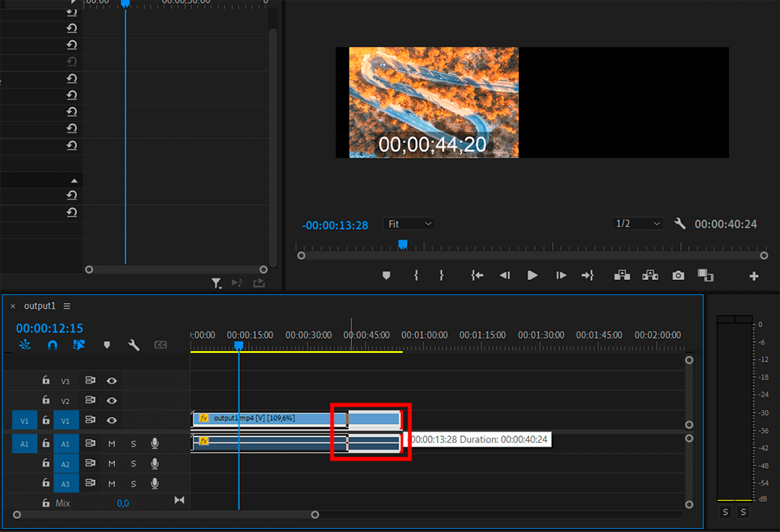Click the Comparison View icon
Image resolution: width=780 pixels, height=532 pixels.
point(705,276)
